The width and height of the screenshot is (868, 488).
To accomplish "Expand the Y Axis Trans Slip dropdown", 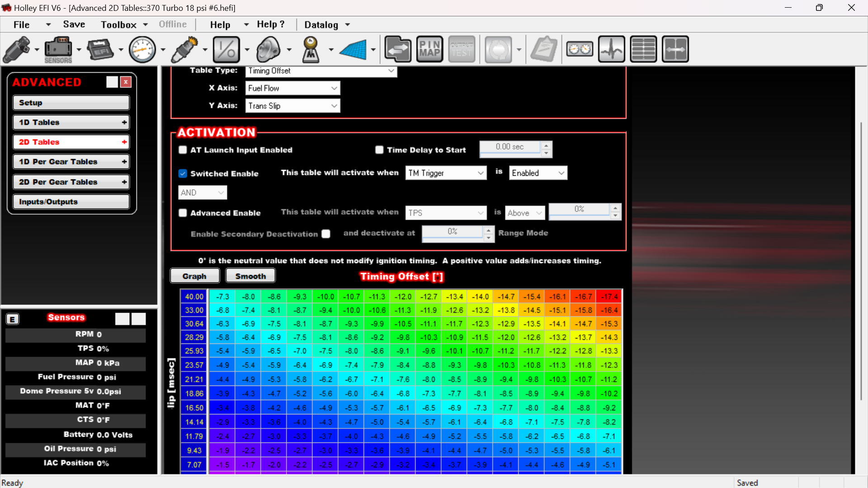I will point(292,106).
